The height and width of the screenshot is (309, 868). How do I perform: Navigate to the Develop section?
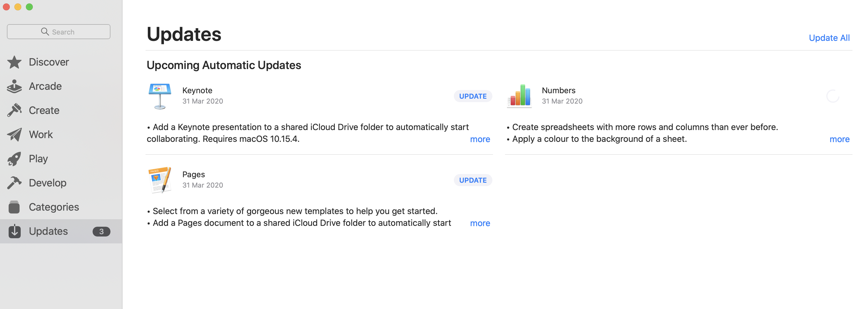[x=61, y=183]
